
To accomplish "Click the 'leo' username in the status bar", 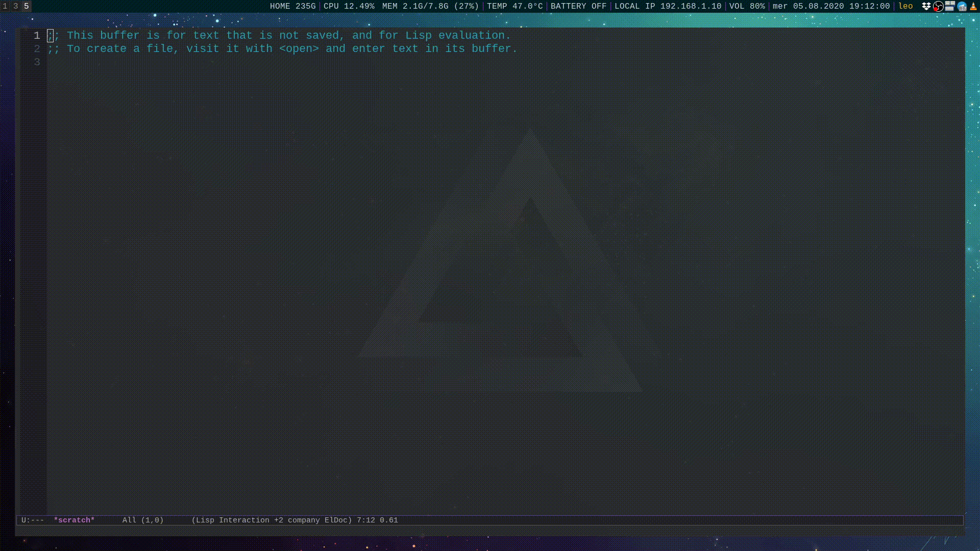I will tap(905, 6).
